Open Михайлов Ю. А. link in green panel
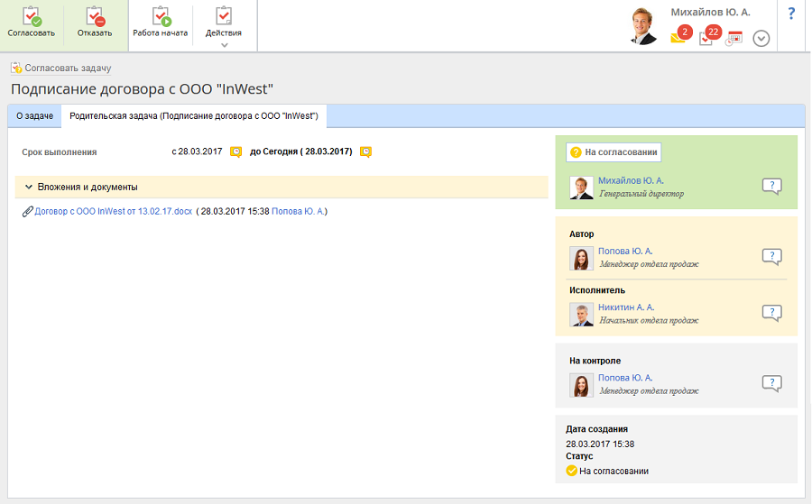The width and height of the screenshot is (812, 504). pos(631,180)
